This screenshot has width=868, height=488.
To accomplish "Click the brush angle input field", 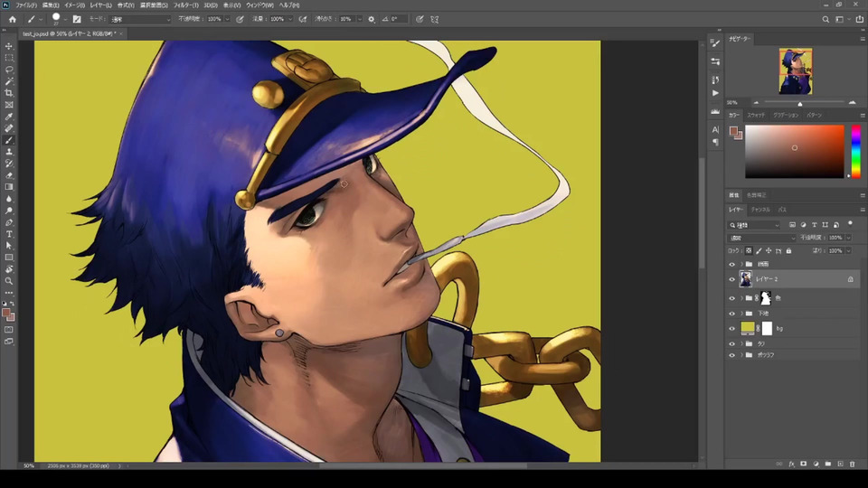I will (399, 19).
